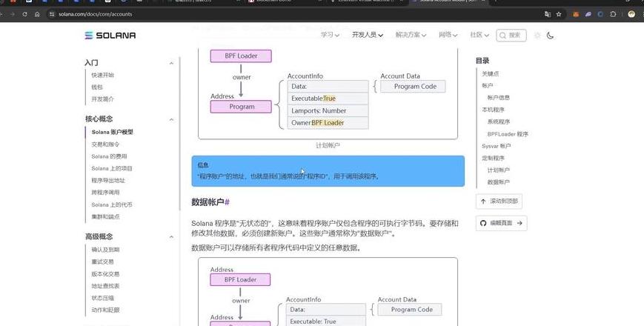Jump to 关键点 in the table of contents

point(491,73)
